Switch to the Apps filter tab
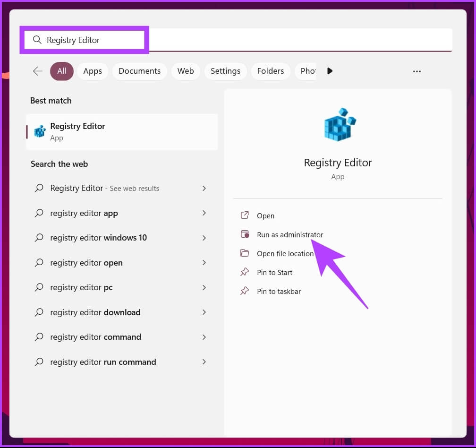This screenshot has width=476, height=448. coord(93,71)
